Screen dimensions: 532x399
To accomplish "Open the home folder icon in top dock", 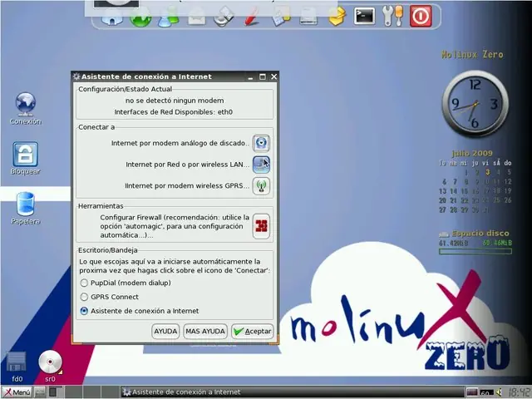I will 112,17.
